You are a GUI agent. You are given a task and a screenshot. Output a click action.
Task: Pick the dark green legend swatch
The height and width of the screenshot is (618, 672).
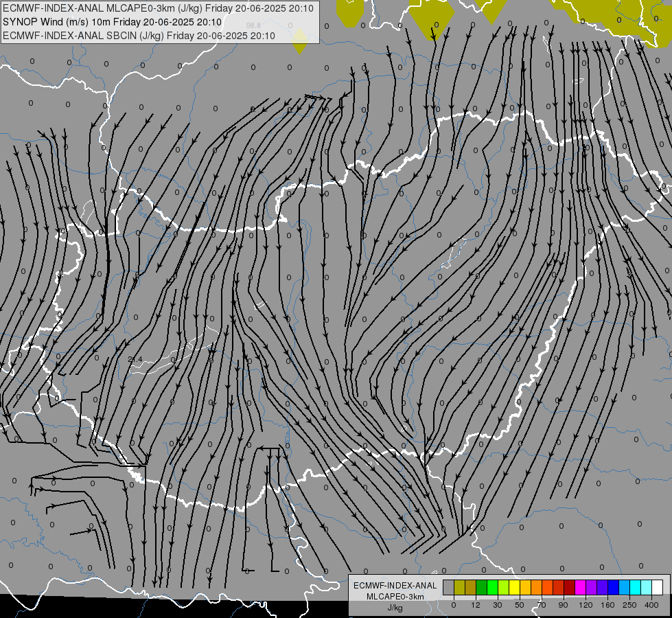tap(481, 588)
